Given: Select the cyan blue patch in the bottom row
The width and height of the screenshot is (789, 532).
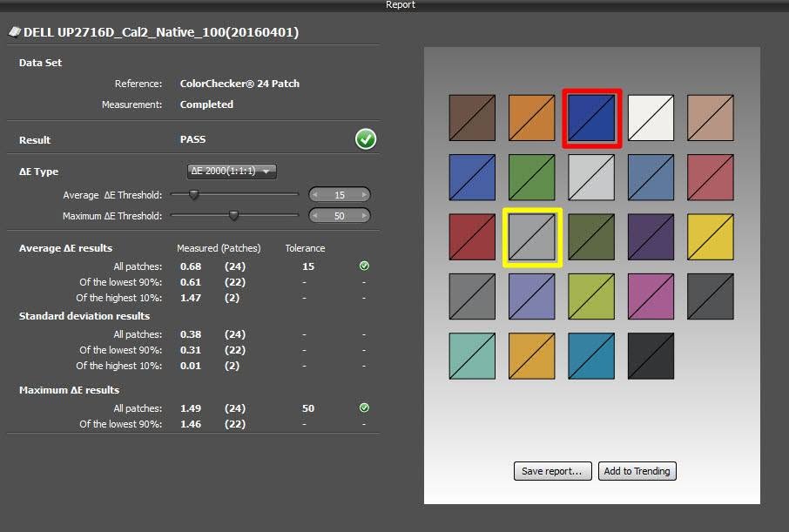Looking at the screenshot, I should pos(591,356).
